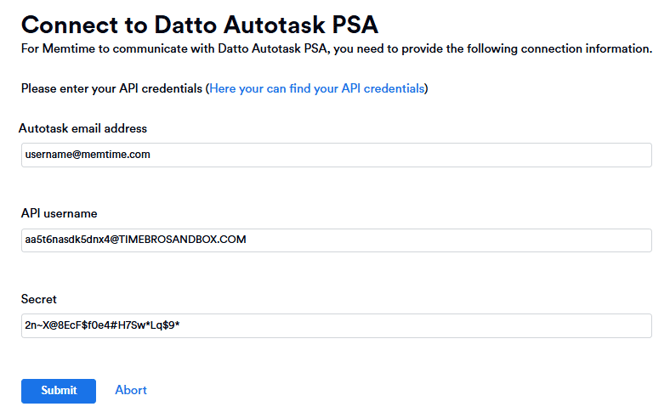This screenshot has width=670, height=418.
Task: Open the 'find your API credentials' link
Action: coord(317,88)
